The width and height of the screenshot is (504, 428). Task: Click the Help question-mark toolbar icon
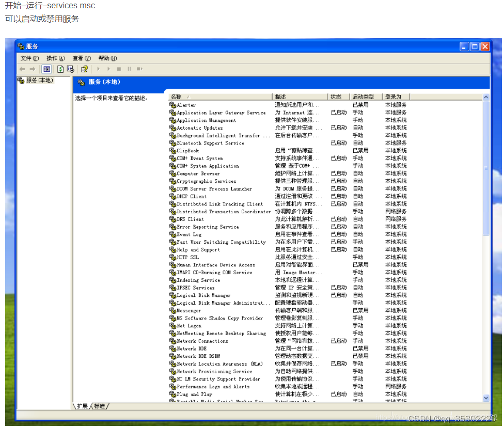(84, 69)
